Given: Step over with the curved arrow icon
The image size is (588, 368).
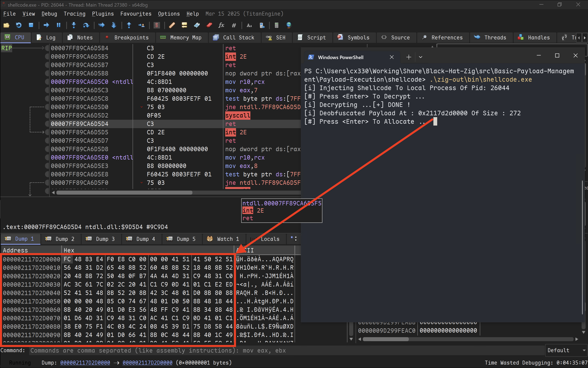Looking at the screenshot, I should 86,25.
